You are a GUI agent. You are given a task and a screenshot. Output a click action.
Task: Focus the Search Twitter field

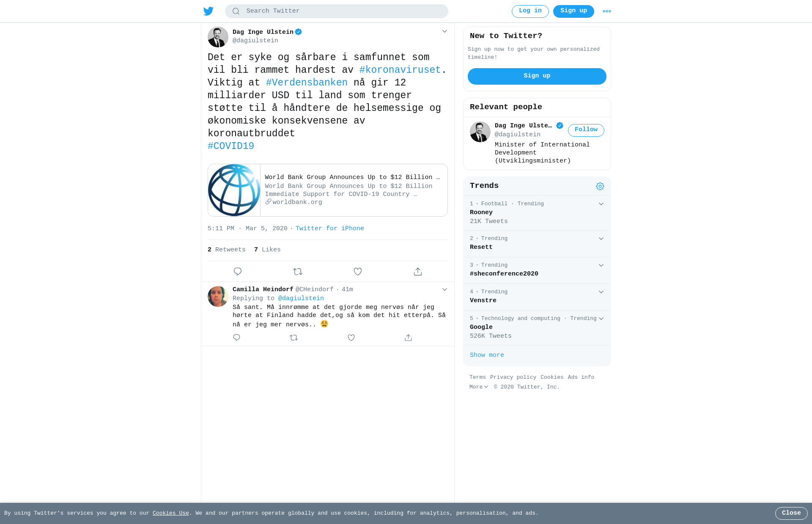(337, 11)
